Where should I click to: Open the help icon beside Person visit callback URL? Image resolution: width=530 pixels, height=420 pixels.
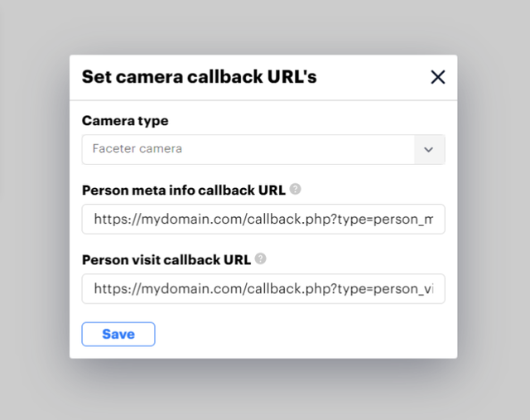click(x=260, y=258)
